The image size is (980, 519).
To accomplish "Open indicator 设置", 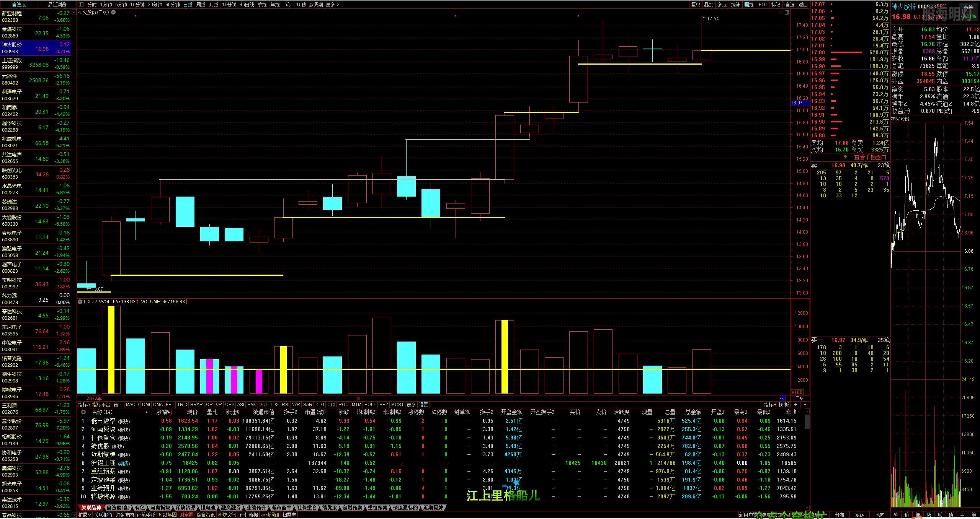I will click(424, 405).
